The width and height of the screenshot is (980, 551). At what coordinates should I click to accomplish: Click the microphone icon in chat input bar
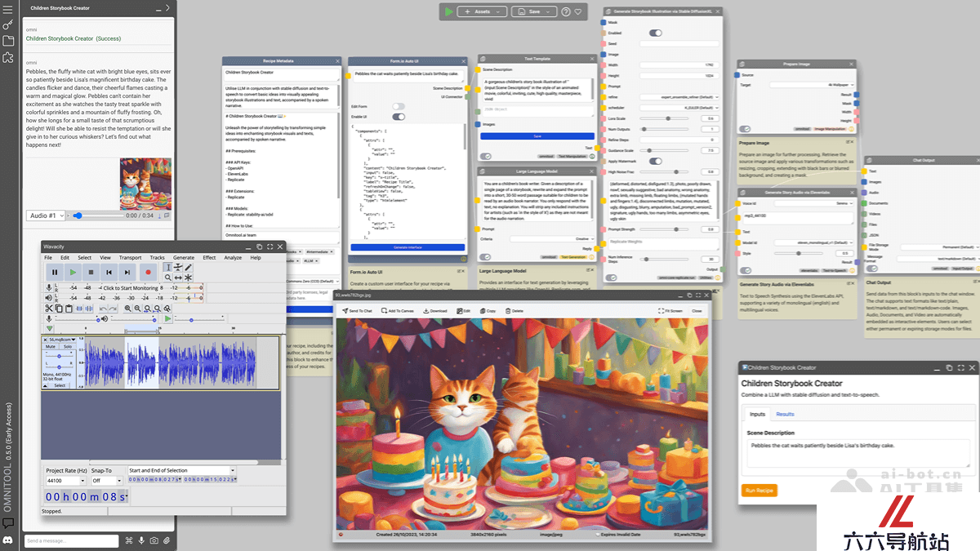point(141,540)
